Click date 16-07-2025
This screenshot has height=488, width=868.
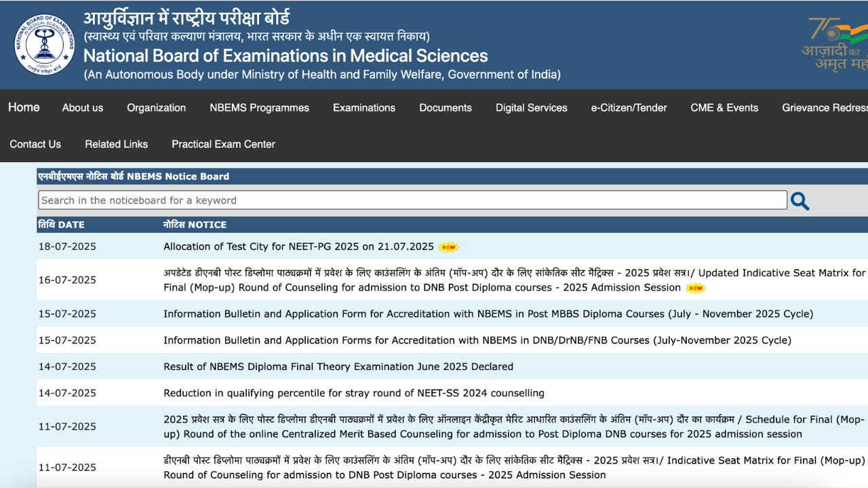click(67, 280)
